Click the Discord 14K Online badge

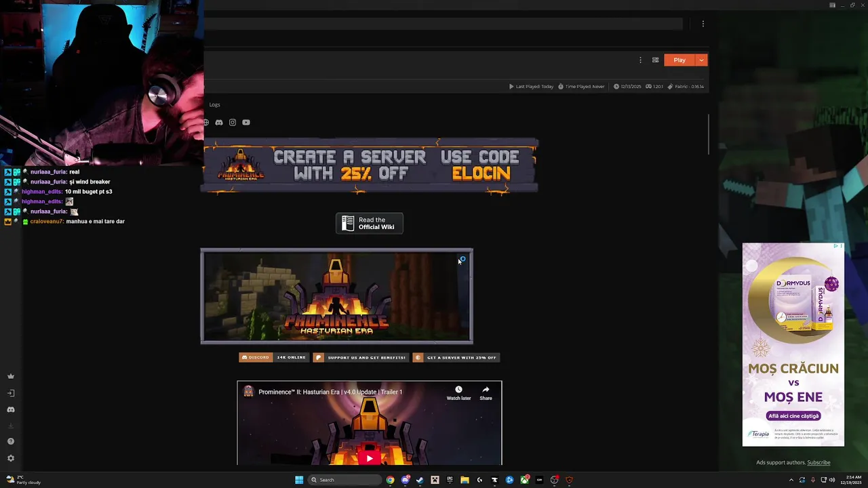coord(273,357)
